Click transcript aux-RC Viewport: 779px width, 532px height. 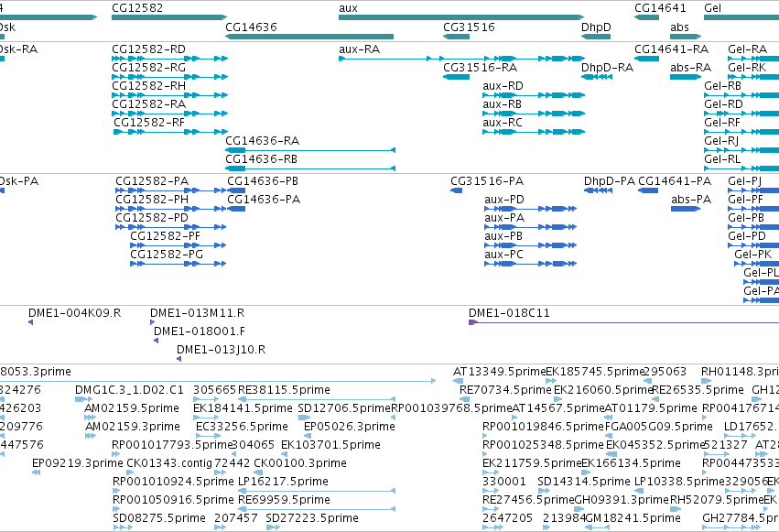pos(534,132)
